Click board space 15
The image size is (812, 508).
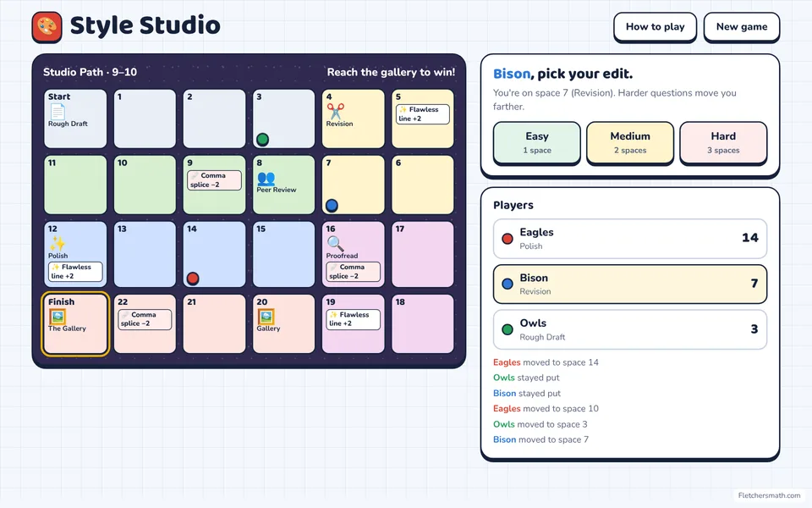pos(284,255)
